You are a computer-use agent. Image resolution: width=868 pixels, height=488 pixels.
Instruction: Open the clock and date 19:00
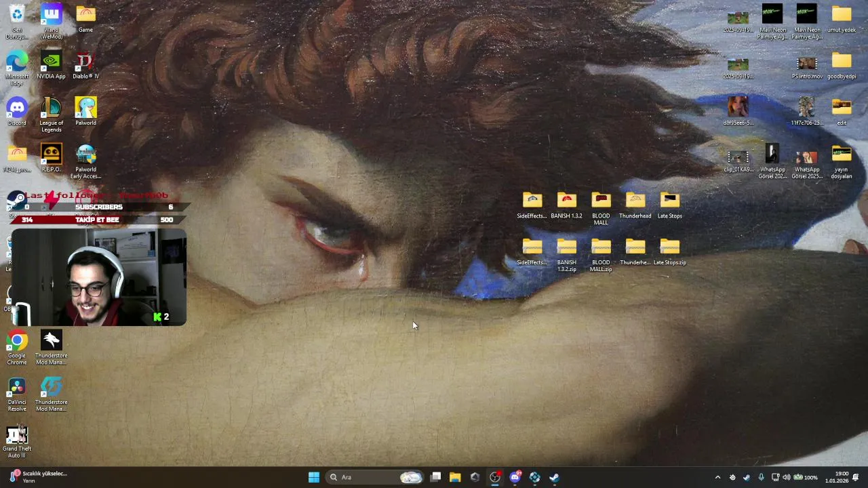pos(836,477)
